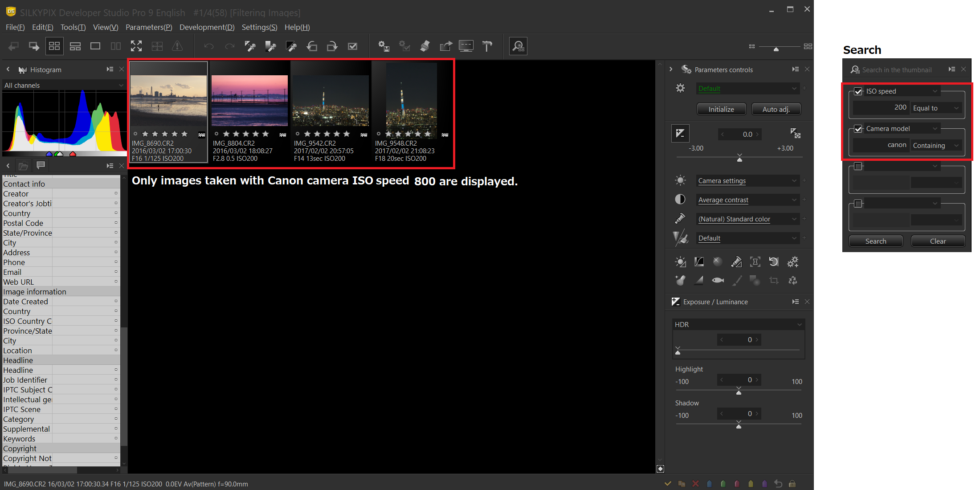Open the Natural Standard color dropdown
Image resolution: width=980 pixels, height=490 pixels.
click(x=747, y=219)
